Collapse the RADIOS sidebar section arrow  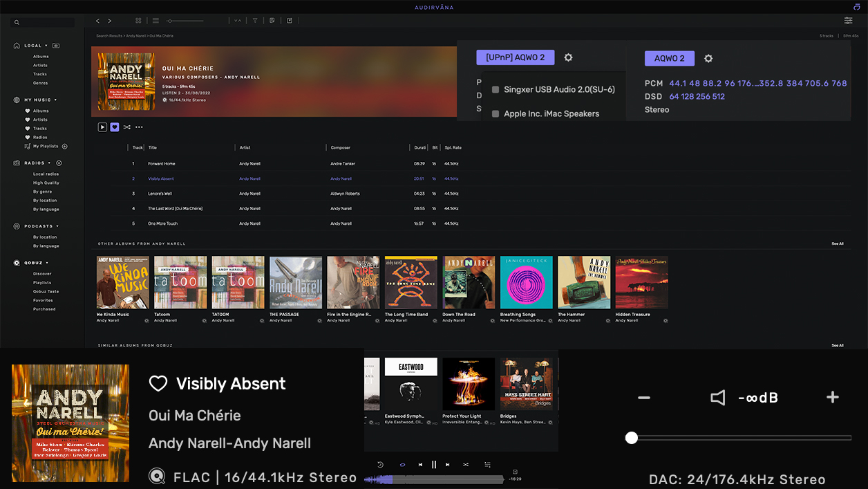tap(49, 163)
